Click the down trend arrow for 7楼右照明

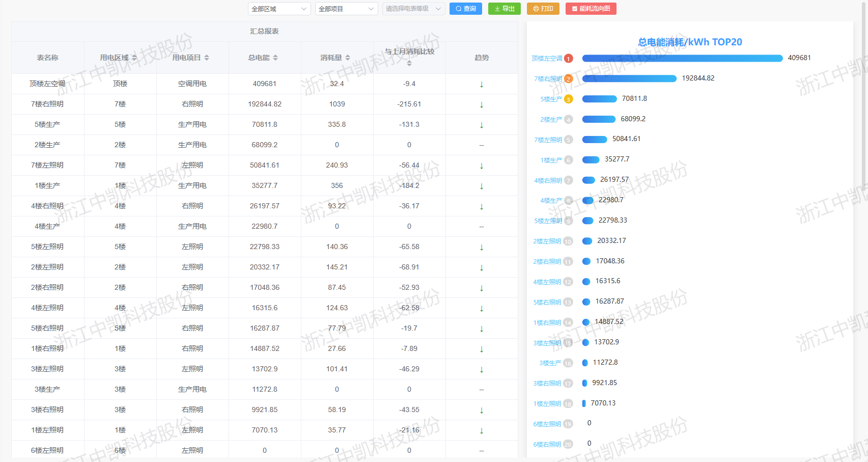[x=482, y=104]
